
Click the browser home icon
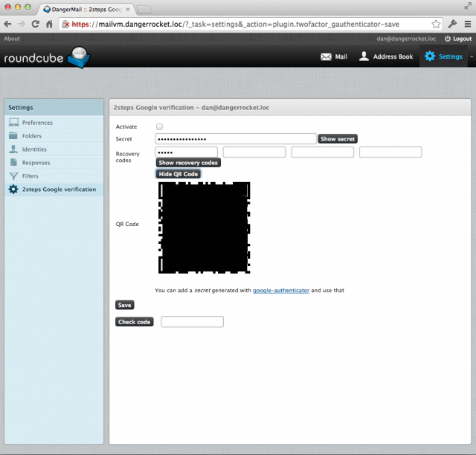pyautogui.click(x=50, y=24)
